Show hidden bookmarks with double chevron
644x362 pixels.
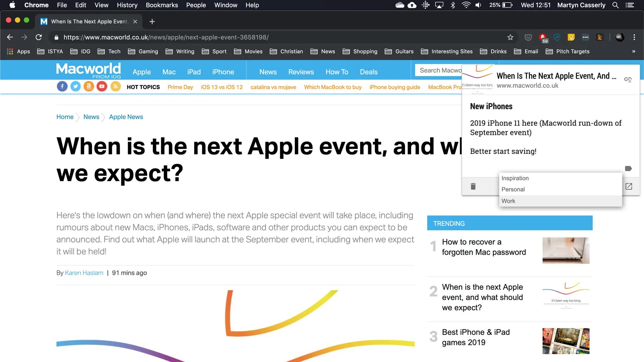(634, 51)
